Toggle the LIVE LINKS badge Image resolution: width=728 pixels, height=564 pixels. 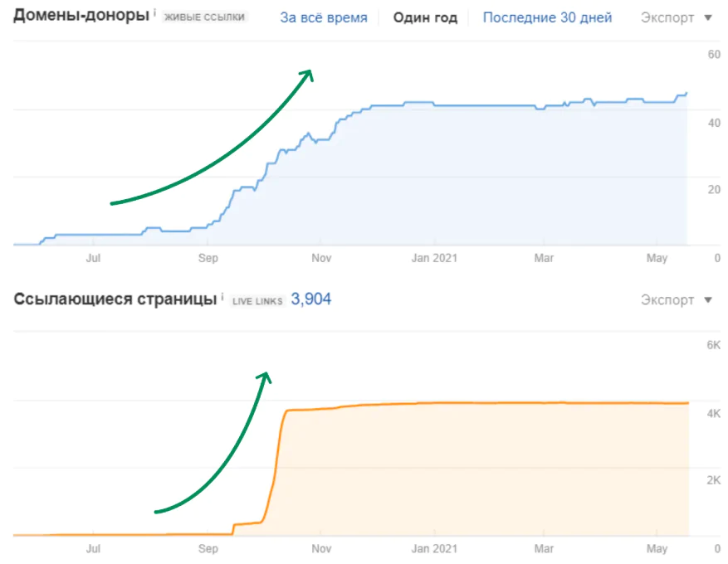click(257, 300)
